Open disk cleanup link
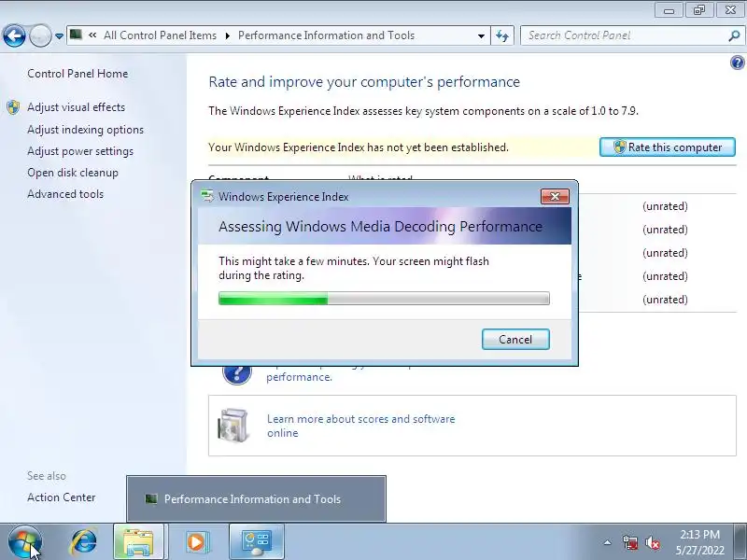The width and height of the screenshot is (747, 560). 73,173
